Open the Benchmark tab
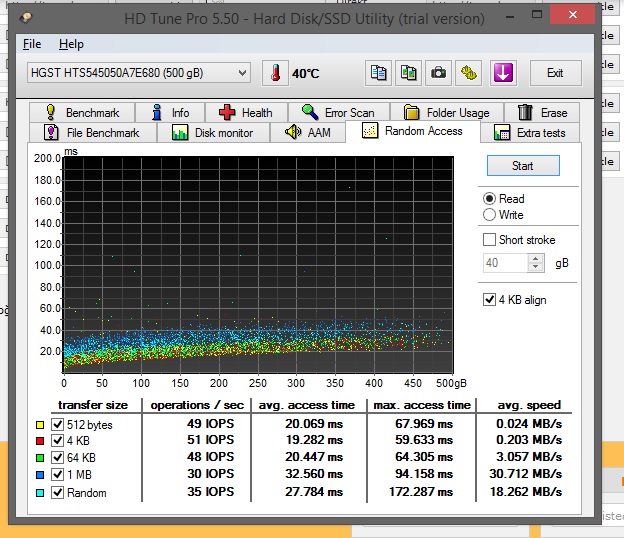624x538 pixels. 82,113
